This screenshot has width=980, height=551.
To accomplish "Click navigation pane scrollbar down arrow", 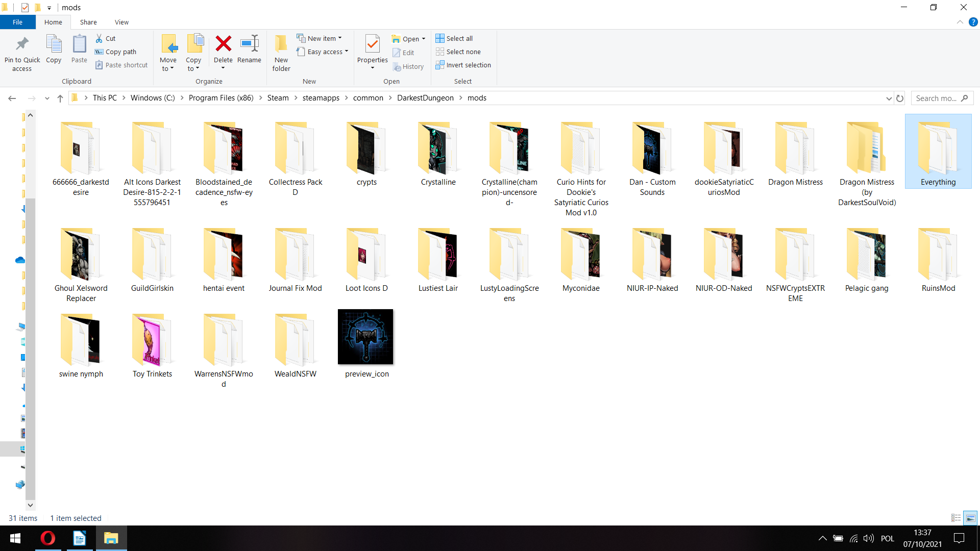I will (x=30, y=505).
